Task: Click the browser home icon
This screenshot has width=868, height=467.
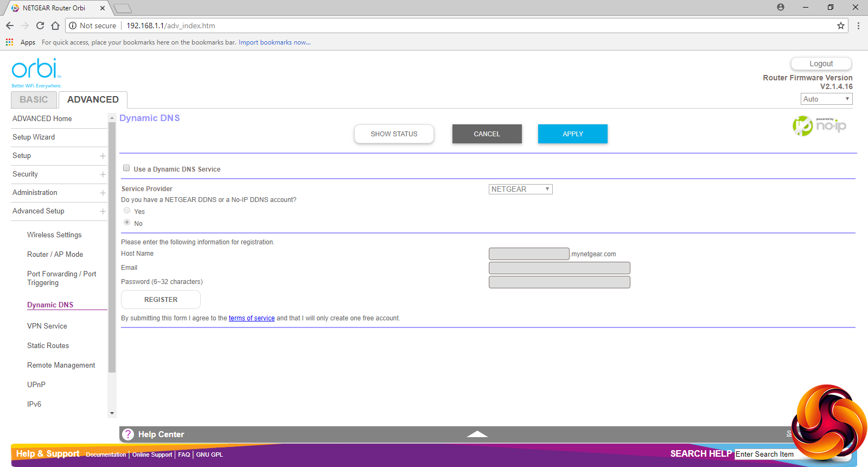Action: 55,26
